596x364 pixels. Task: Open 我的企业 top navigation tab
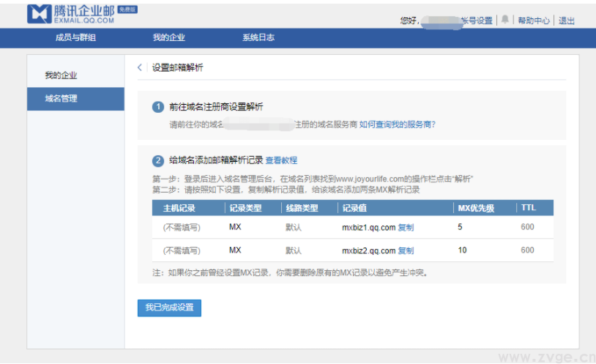point(168,37)
